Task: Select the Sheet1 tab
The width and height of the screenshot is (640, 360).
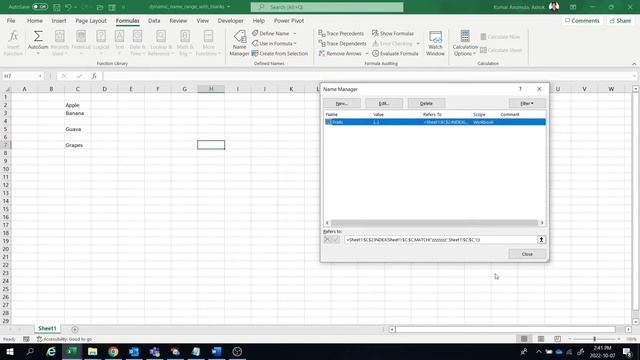Action: click(47, 329)
